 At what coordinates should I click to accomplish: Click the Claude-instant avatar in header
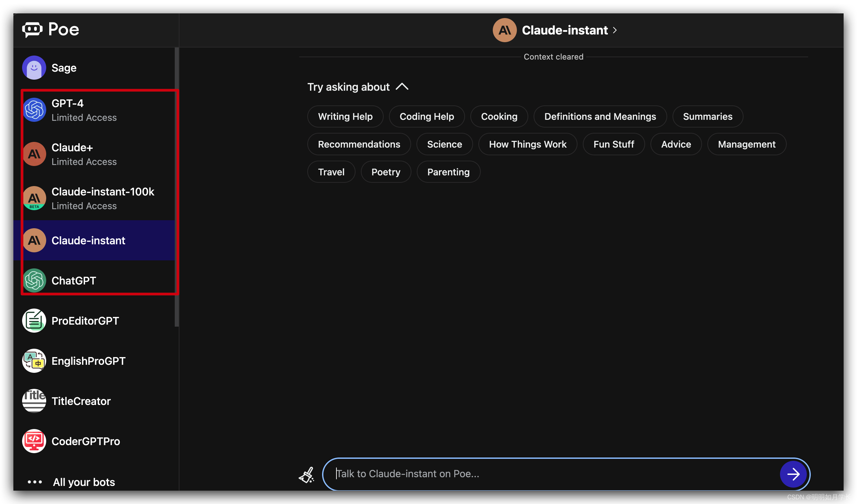pos(505,30)
